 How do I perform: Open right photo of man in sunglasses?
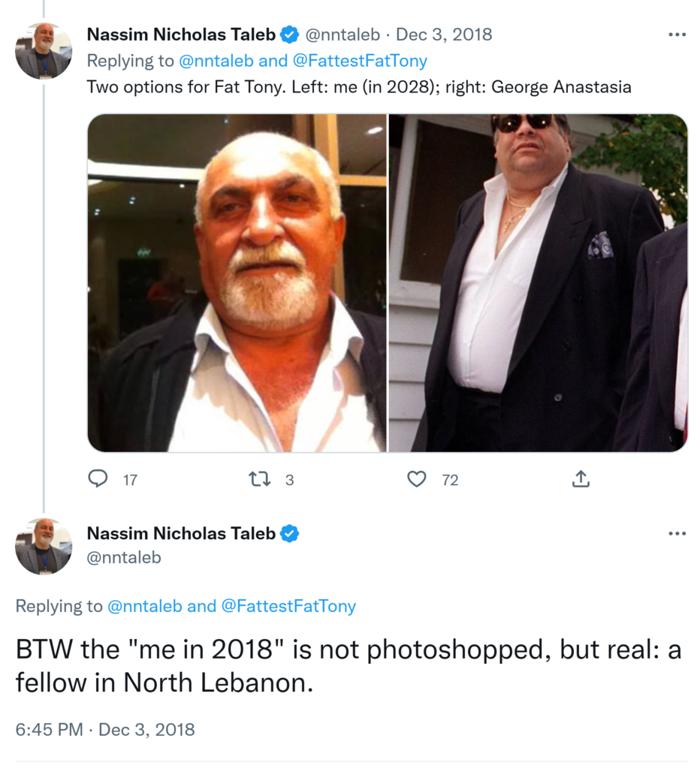538,283
